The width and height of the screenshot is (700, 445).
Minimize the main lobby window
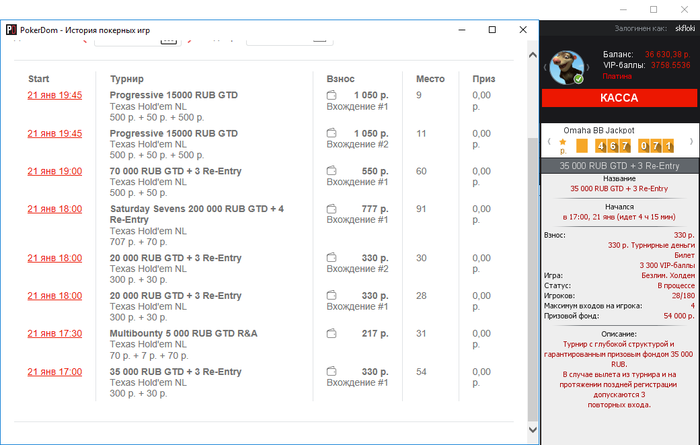[624, 9]
